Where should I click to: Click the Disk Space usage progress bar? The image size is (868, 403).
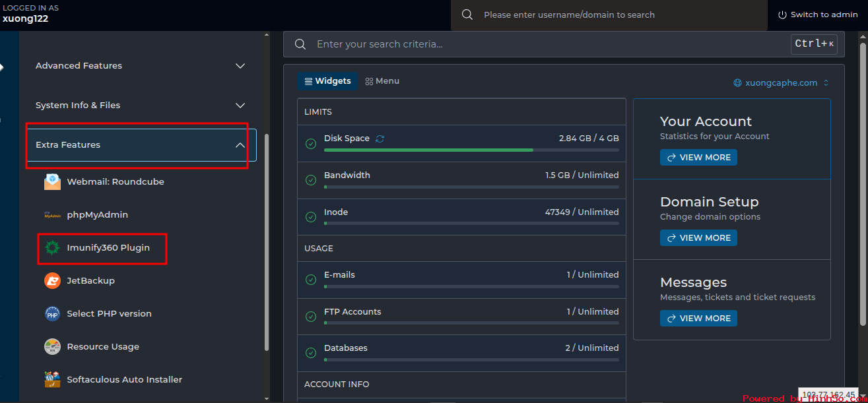pos(471,150)
